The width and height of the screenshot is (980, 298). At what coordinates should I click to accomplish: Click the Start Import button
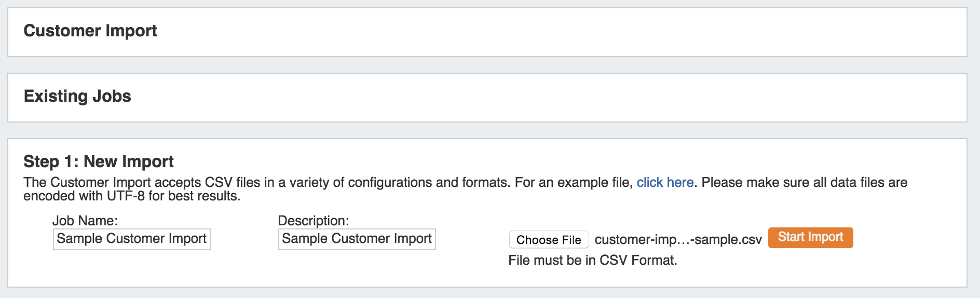(x=810, y=237)
